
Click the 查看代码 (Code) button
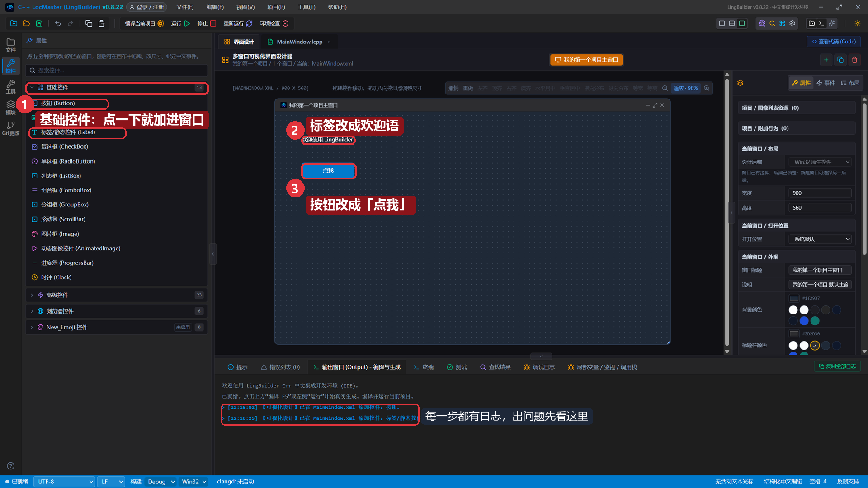point(834,42)
